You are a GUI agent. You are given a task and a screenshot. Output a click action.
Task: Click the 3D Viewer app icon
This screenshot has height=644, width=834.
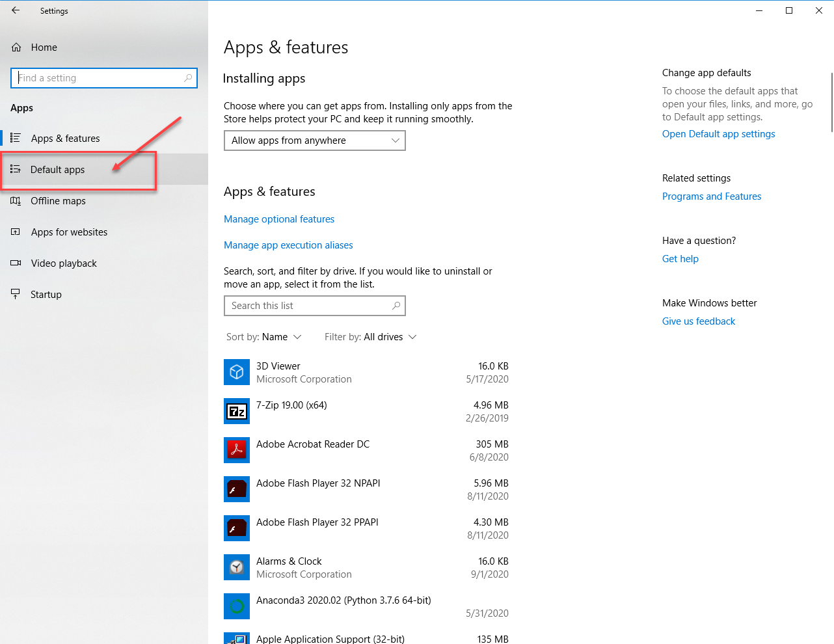[x=237, y=372]
